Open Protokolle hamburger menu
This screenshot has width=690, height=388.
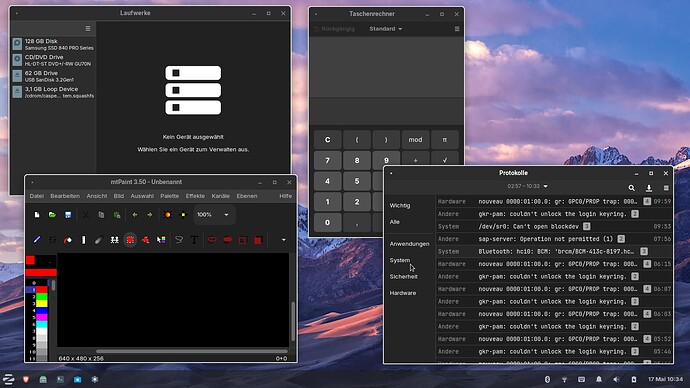pyautogui.click(x=666, y=188)
